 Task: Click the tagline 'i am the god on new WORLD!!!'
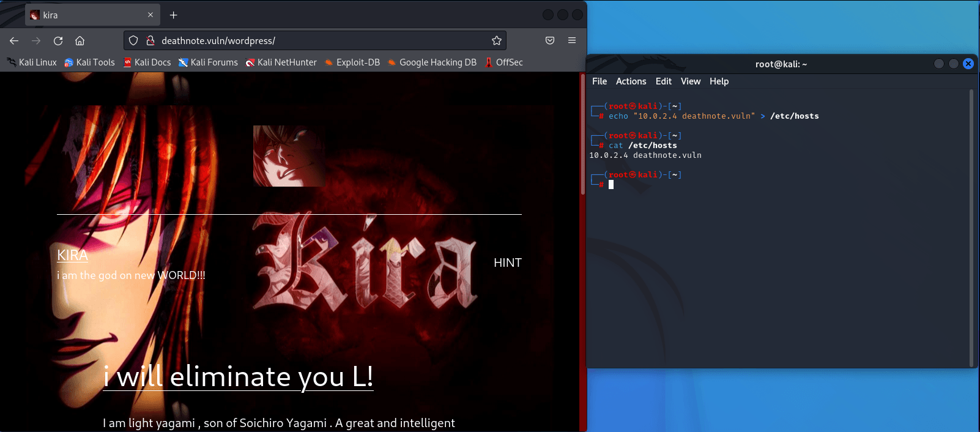pyautogui.click(x=131, y=275)
